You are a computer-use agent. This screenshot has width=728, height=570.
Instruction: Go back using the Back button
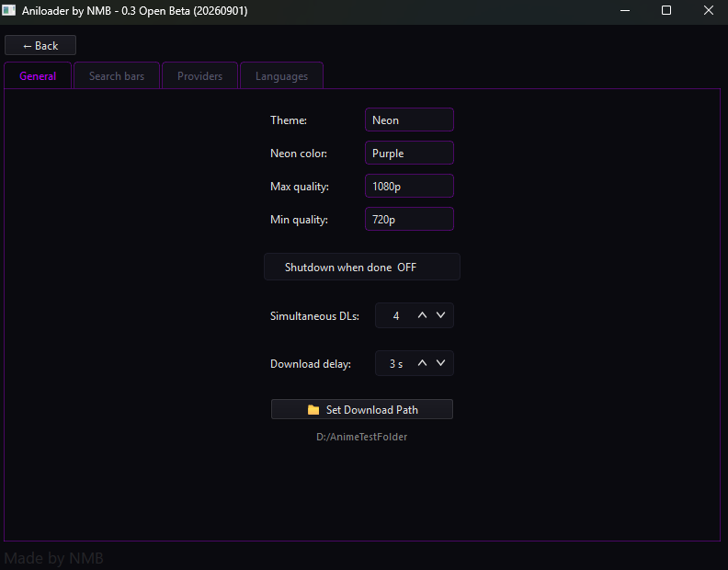[x=40, y=46]
